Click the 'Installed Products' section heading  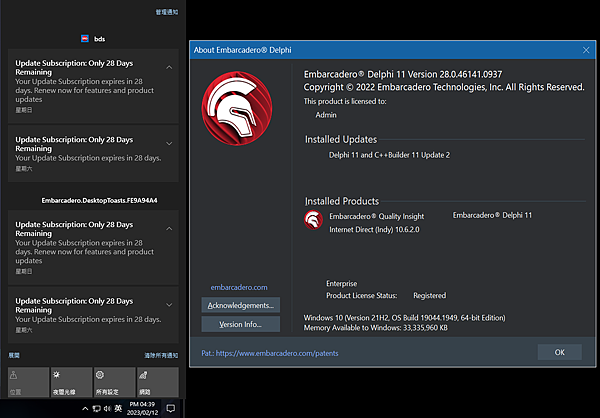[342, 201]
